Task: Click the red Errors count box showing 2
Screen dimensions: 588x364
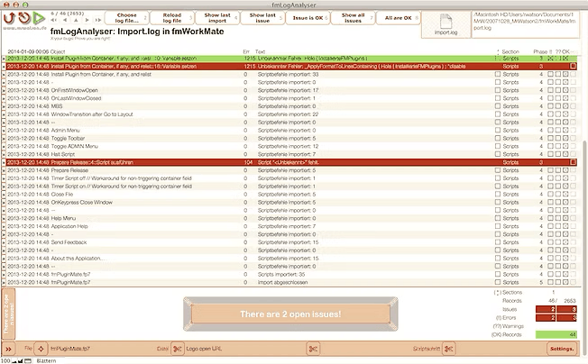Action: click(x=546, y=317)
